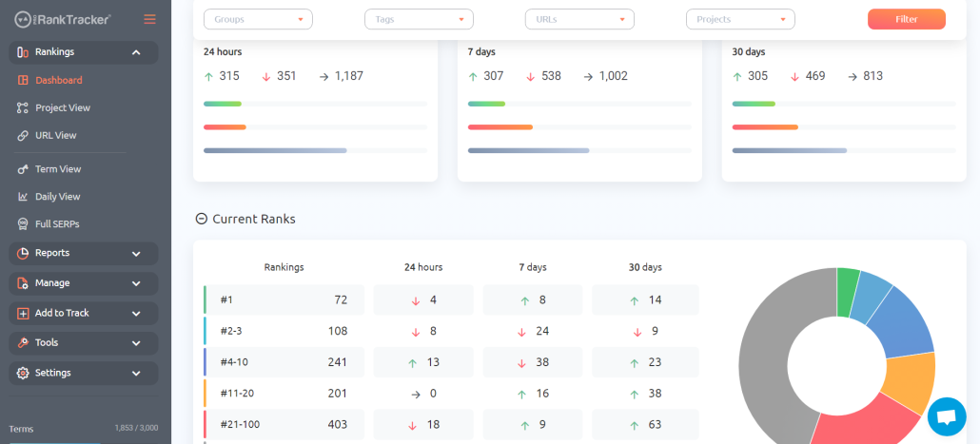Open the Tags dropdown
The image size is (980, 444).
(x=419, y=19)
